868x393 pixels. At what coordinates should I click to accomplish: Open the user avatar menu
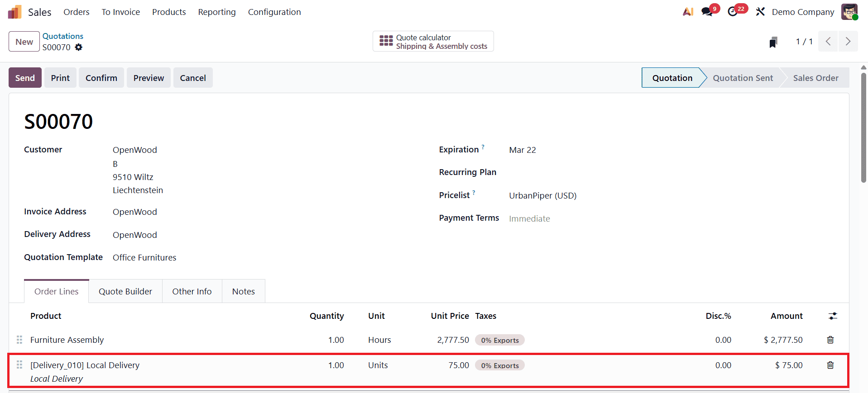(x=849, y=12)
